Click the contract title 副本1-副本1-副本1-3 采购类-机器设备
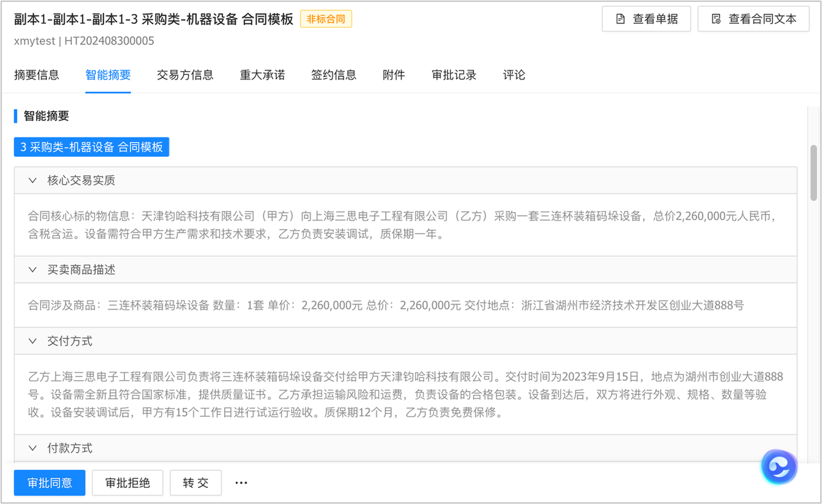The width and height of the screenshot is (822, 504). click(x=153, y=19)
